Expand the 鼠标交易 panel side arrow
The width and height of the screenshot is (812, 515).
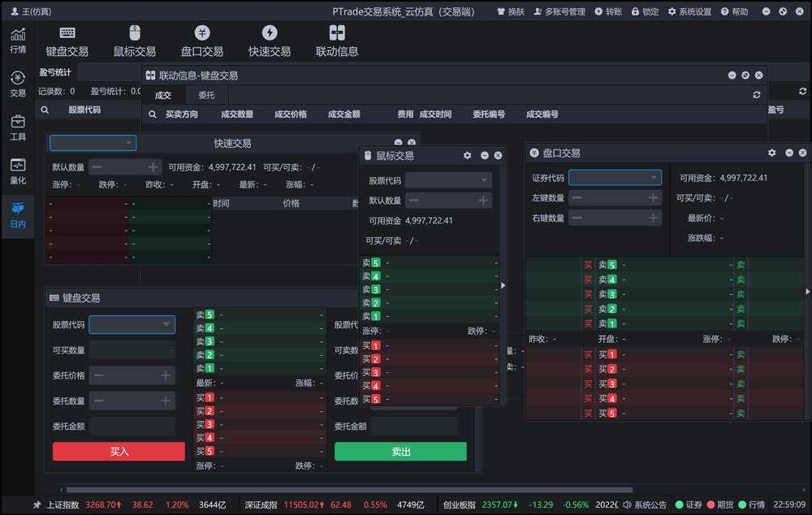tap(503, 285)
